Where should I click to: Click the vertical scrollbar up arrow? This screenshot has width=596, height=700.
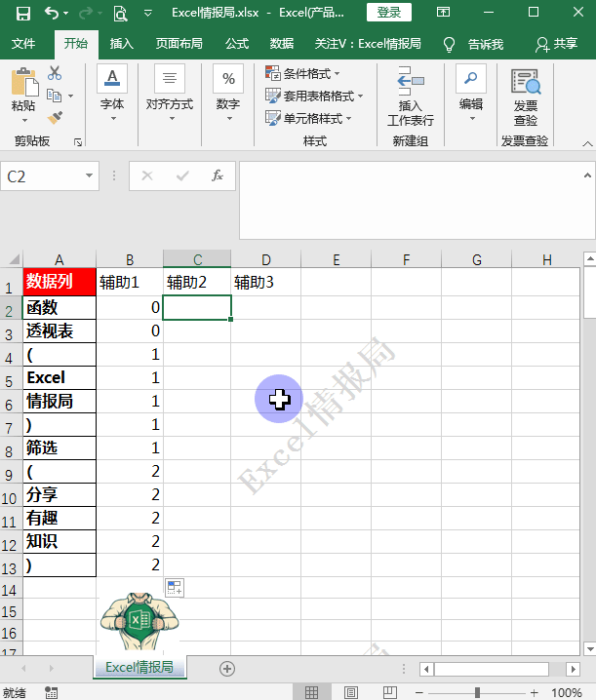[590, 258]
